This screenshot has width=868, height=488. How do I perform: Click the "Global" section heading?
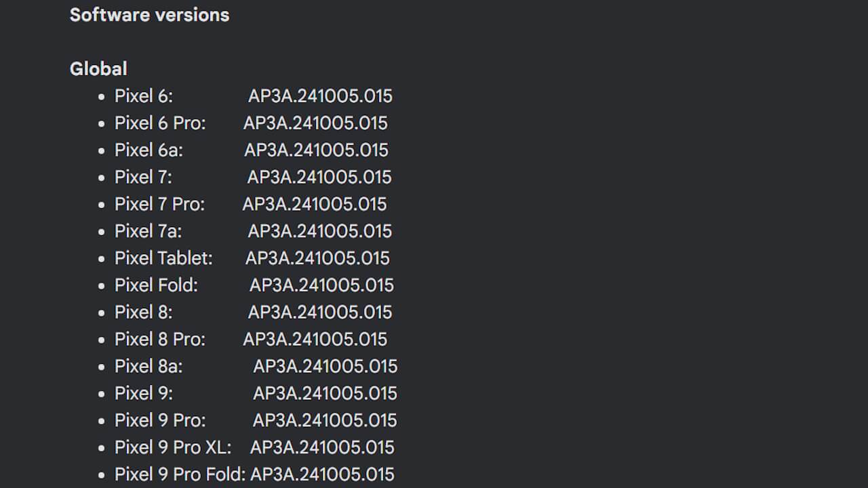[98, 68]
